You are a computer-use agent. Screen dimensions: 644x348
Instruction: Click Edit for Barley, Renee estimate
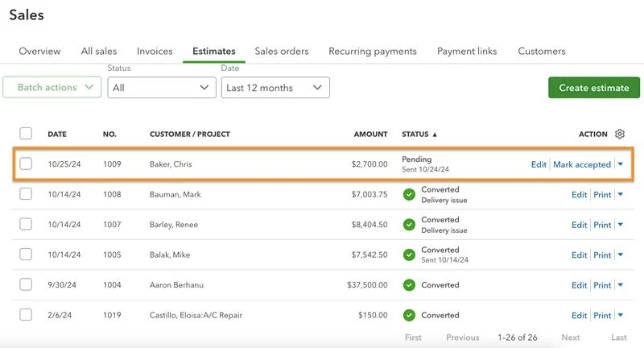point(579,225)
